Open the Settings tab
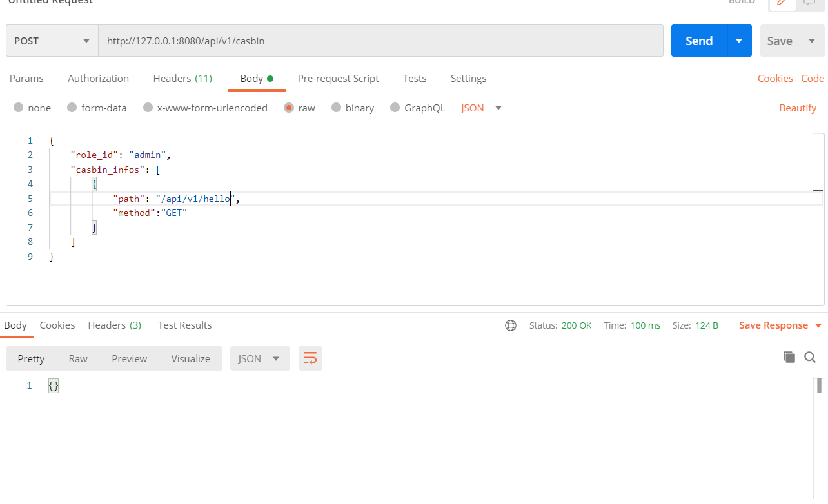 pyautogui.click(x=468, y=78)
